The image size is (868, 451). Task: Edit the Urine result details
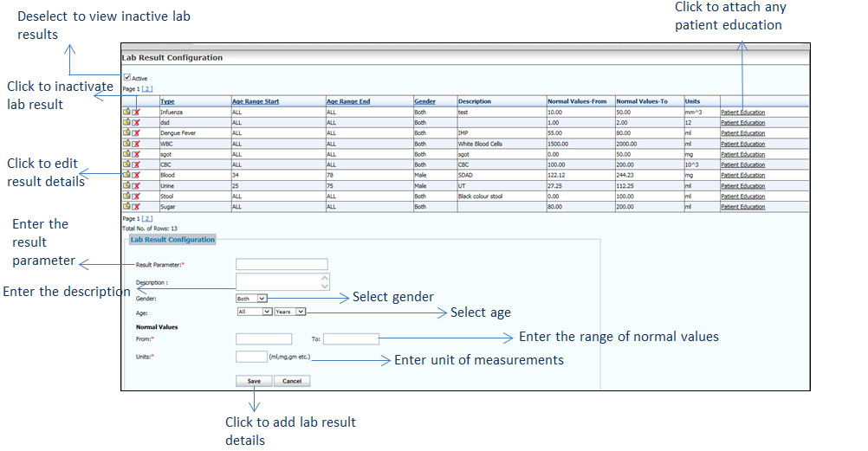(x=126, y=185)
